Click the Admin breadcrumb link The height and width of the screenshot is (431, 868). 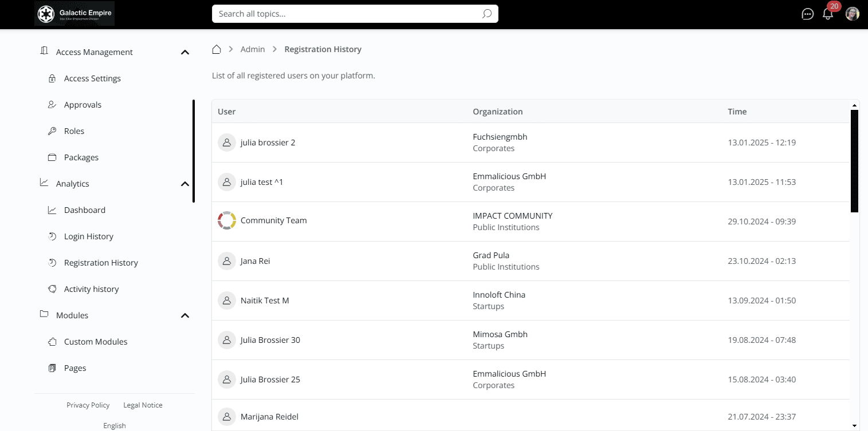pos(253,49)
